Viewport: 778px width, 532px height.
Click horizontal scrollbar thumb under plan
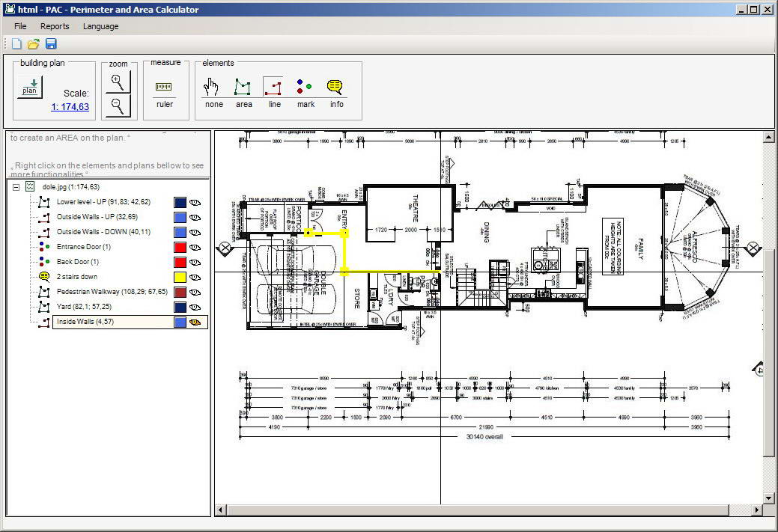pos(477,510)
